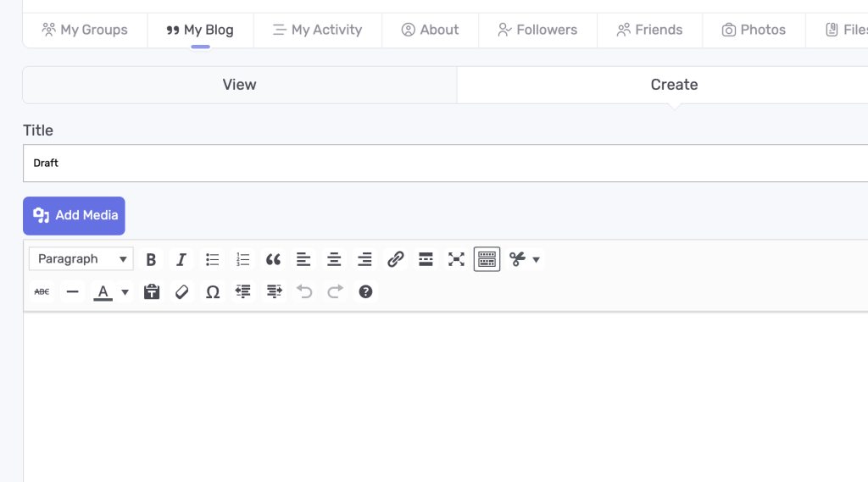Open the My Activity tab
The height and width of the screenshot is (482, 868).
click(317, 30)
